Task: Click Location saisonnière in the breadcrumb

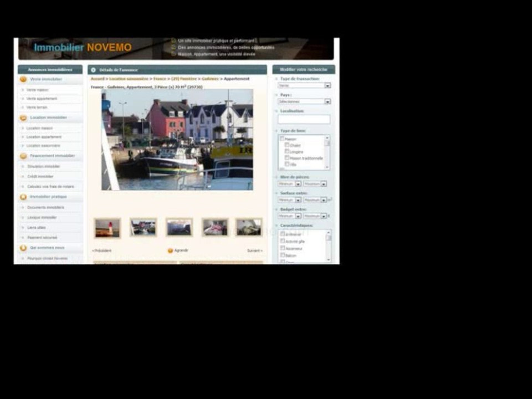Action: (129, 79)
